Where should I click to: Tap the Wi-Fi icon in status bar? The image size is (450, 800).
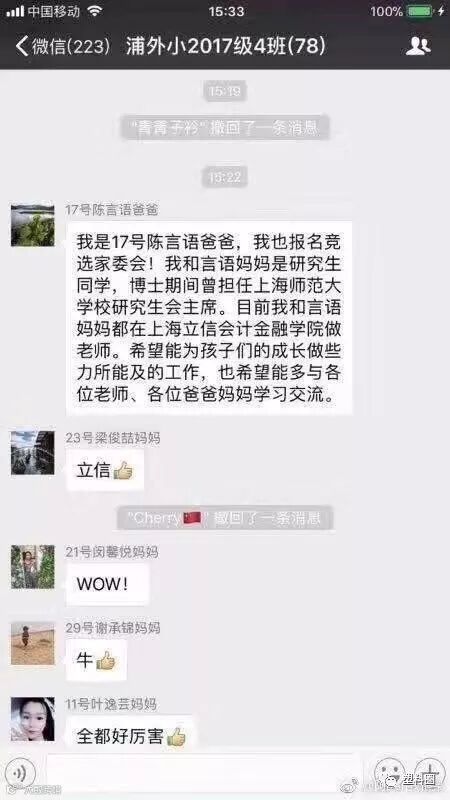pyautogui.click(x=94, y=11)
